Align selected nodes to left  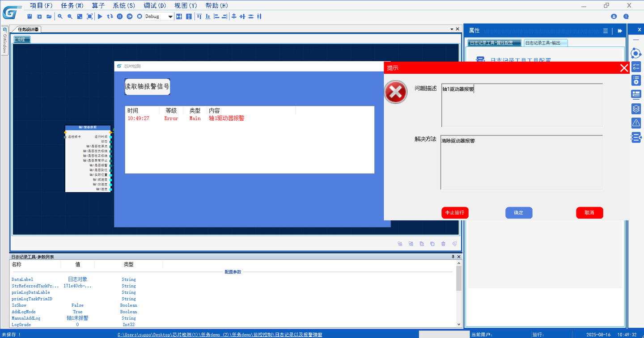click(216, 17)
